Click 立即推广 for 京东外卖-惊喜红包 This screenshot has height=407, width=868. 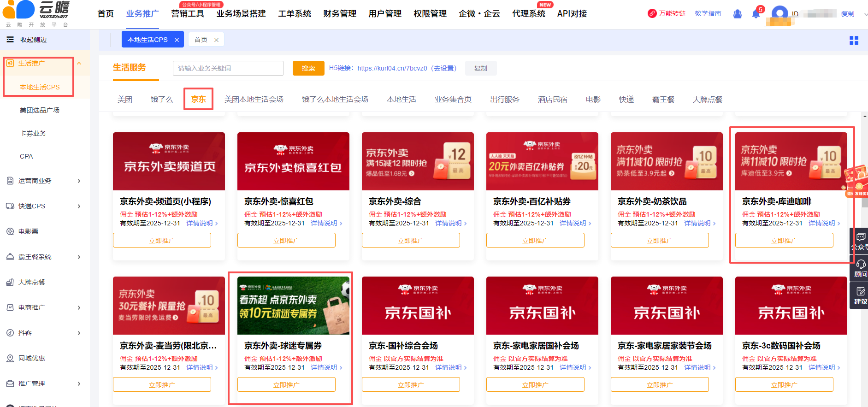(x=286, y=241)
